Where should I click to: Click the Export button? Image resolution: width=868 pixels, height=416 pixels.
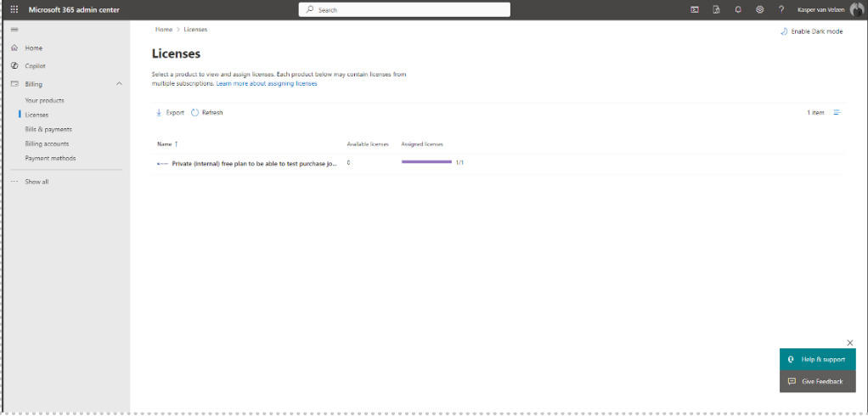(170, 112)
